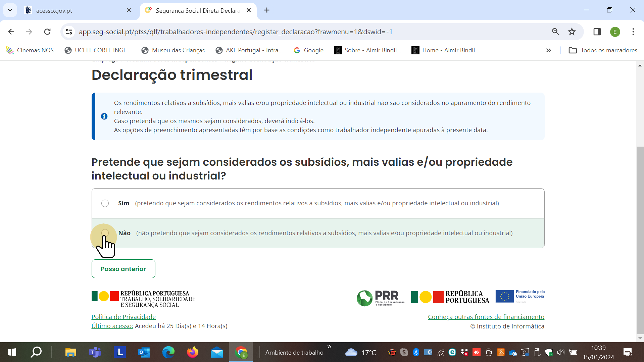Open a new browser tab
The image size is (644, 362).
coord(267,10)
